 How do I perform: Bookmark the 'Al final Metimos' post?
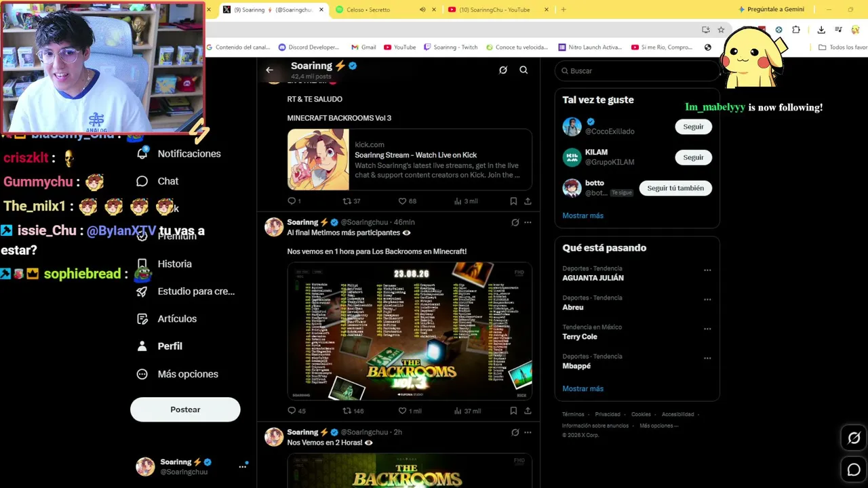[513, 411]
